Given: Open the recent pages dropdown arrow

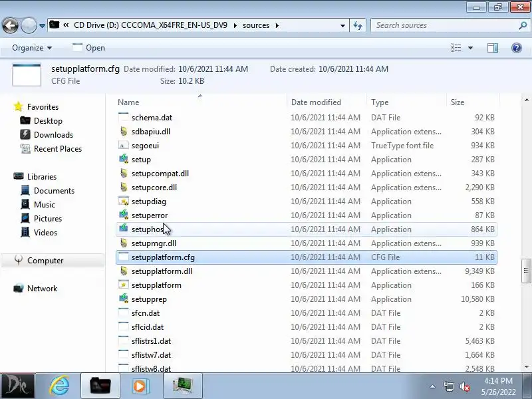Looking at the screenshot, I should [42, 26].
